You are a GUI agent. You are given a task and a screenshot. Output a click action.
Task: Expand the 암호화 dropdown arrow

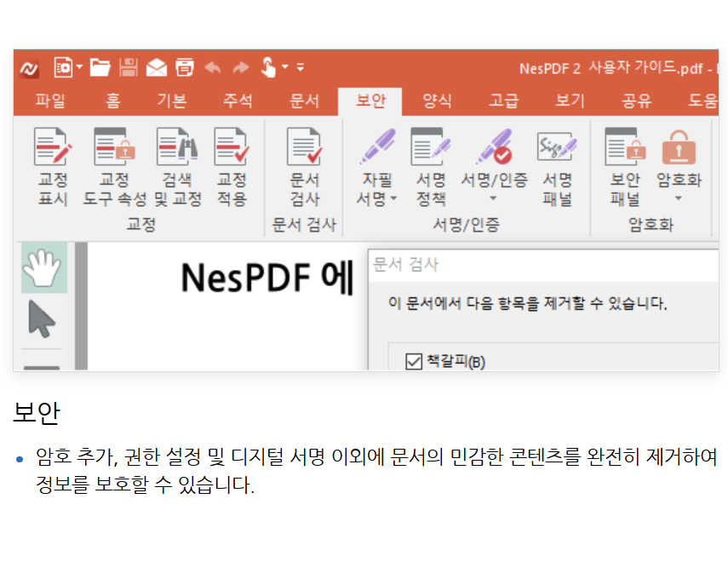tap(679, 198)
